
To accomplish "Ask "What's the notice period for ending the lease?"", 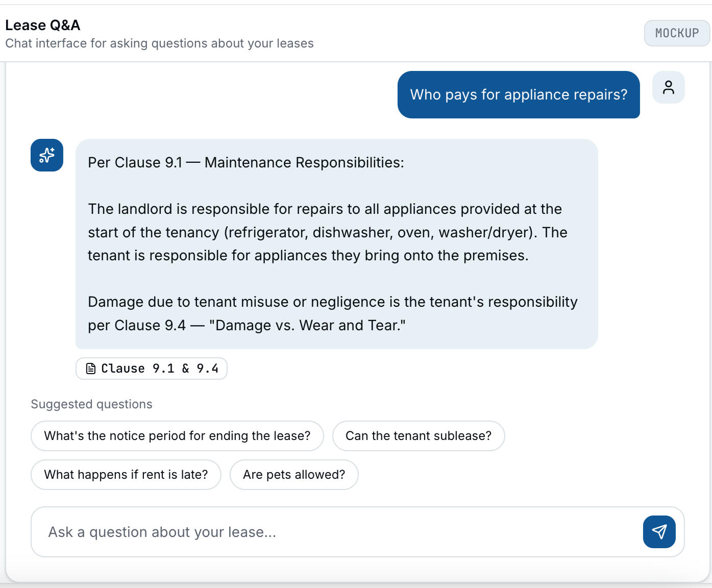I will (x=177, y=436).
